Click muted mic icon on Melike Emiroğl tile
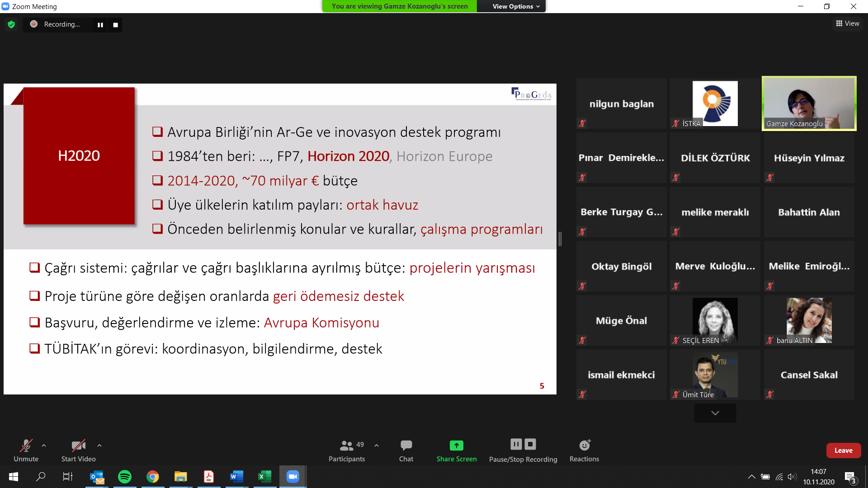The width and height of the screenshot is (868, 488). (x=770, y=286)
